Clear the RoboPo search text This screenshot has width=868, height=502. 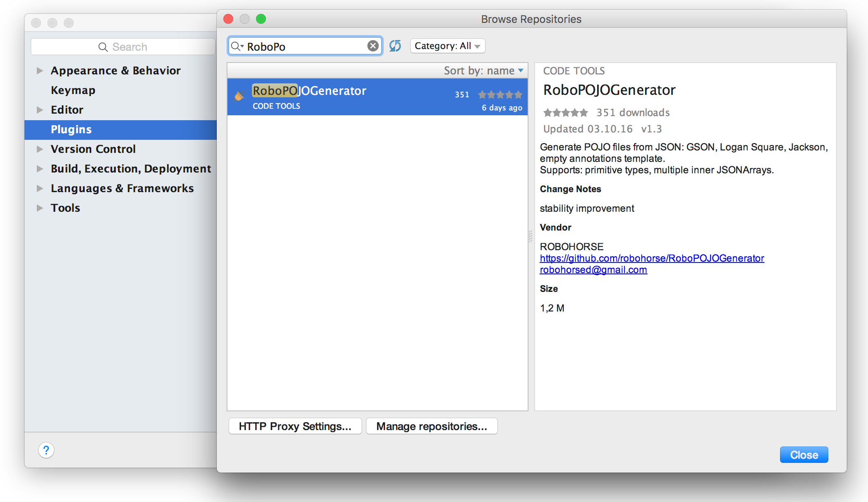(373, 46)
